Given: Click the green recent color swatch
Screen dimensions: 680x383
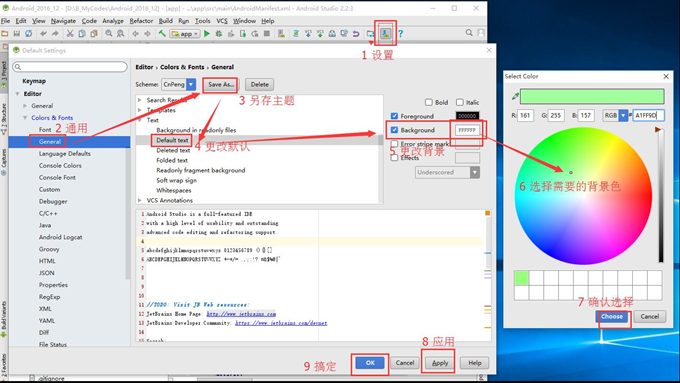Looking at the screenshot, I should pyautogui.click(x=522, y=278).
